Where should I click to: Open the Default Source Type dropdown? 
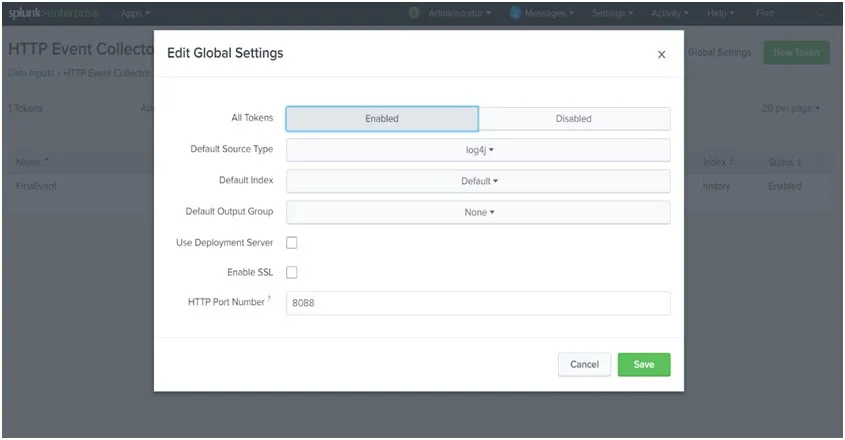point(478,150)
